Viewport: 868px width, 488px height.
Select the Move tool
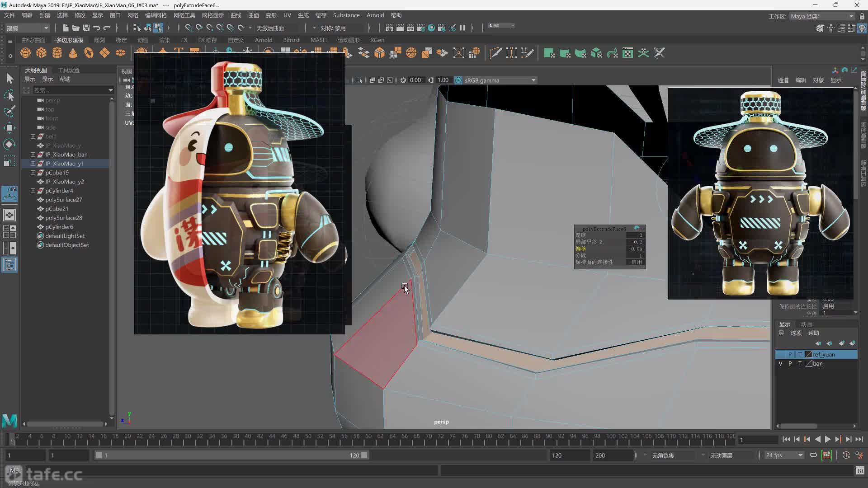coord(9,128)
